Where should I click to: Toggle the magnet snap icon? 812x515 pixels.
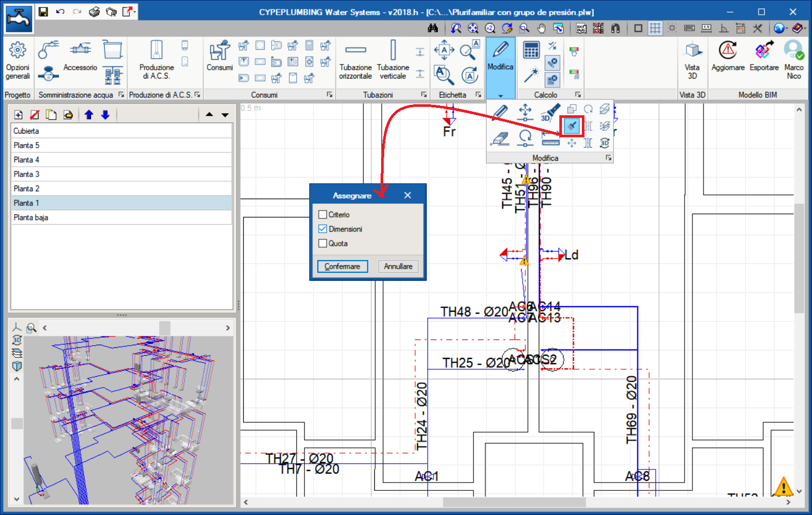click(x=615, y=28)
